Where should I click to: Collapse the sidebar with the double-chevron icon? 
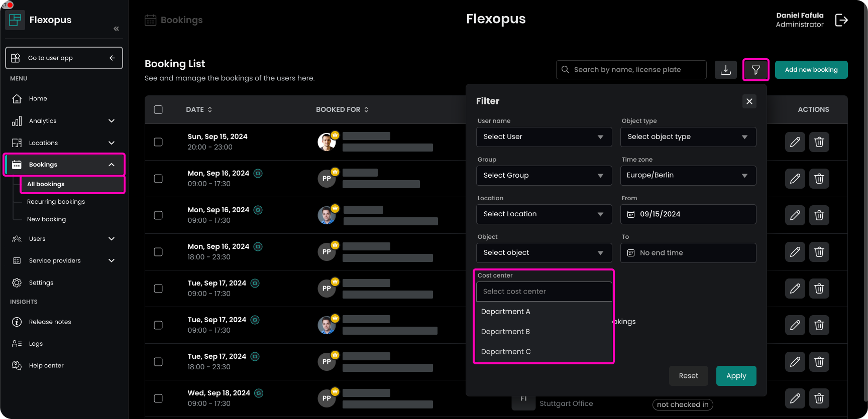[116, 29]
